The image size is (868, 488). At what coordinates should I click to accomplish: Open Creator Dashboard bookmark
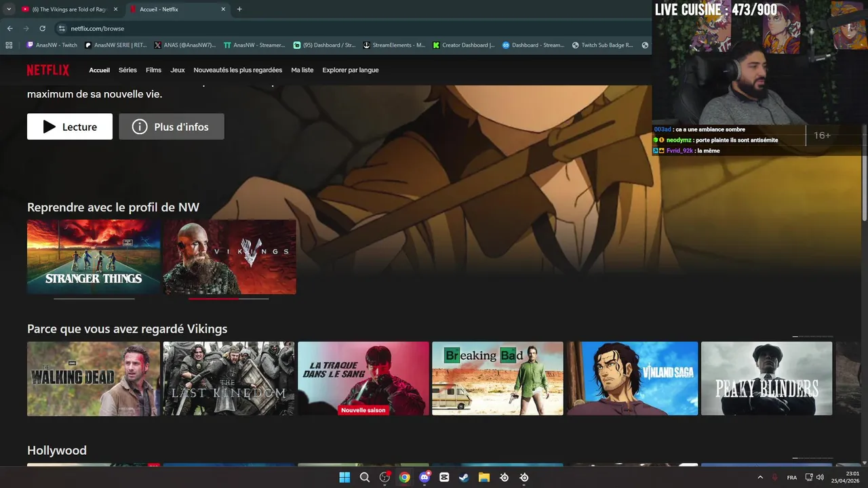point(464,45)
